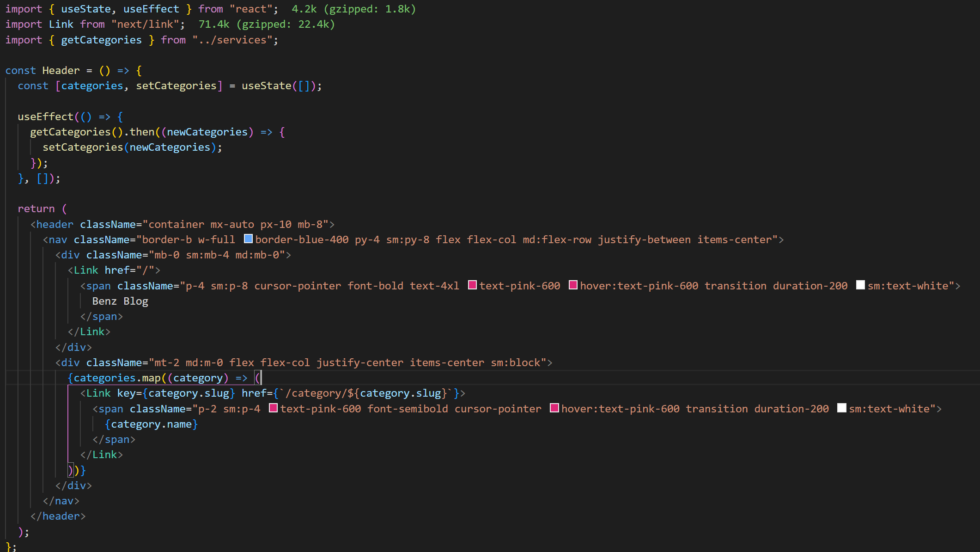This screenshot has width=980, height=552.
Task: Click the empty dependency array '[]' after useEffect
Action: pos(42,178)
